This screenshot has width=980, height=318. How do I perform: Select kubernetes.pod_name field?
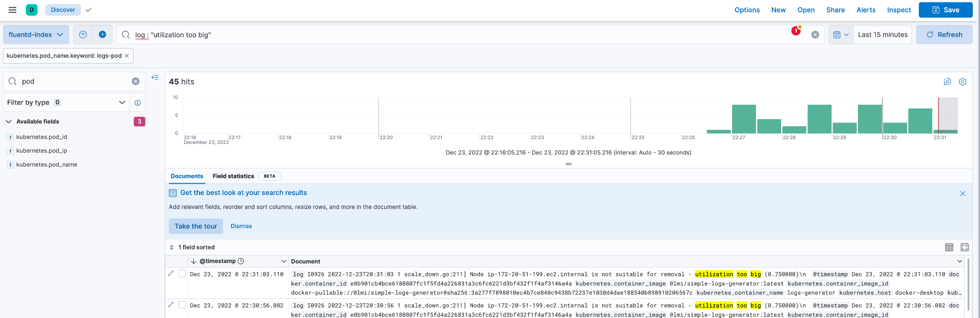(x=46, y=164)
